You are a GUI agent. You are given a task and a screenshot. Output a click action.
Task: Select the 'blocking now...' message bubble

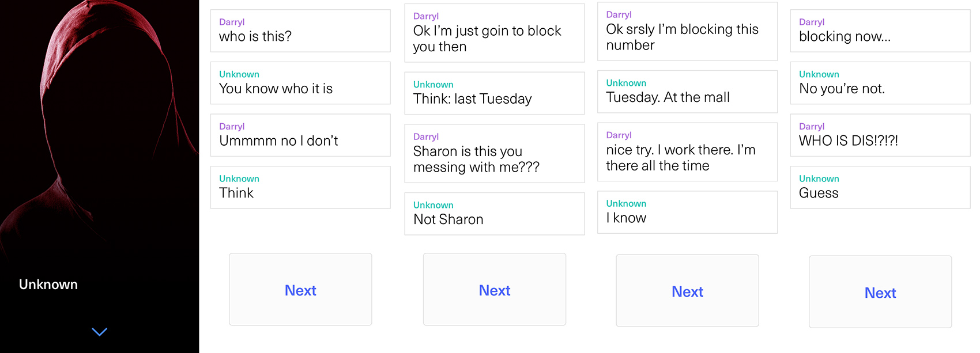point(880,30)
